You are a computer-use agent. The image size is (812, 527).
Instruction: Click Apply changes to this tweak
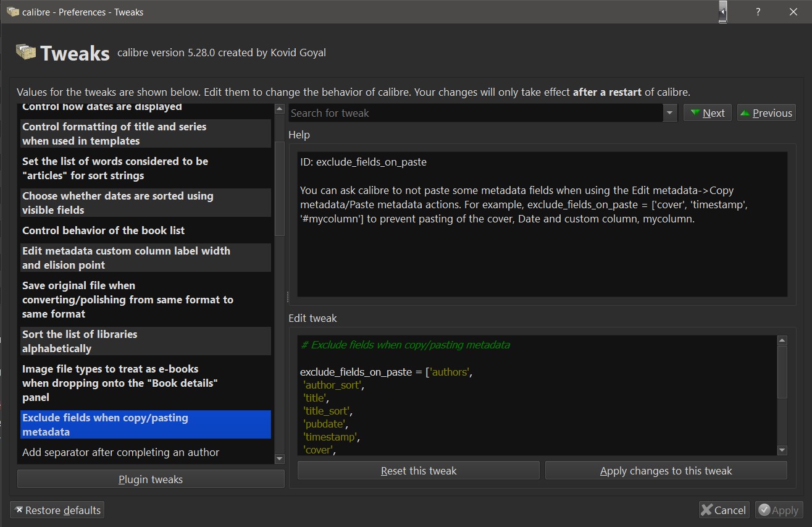(x=666, y=471)
